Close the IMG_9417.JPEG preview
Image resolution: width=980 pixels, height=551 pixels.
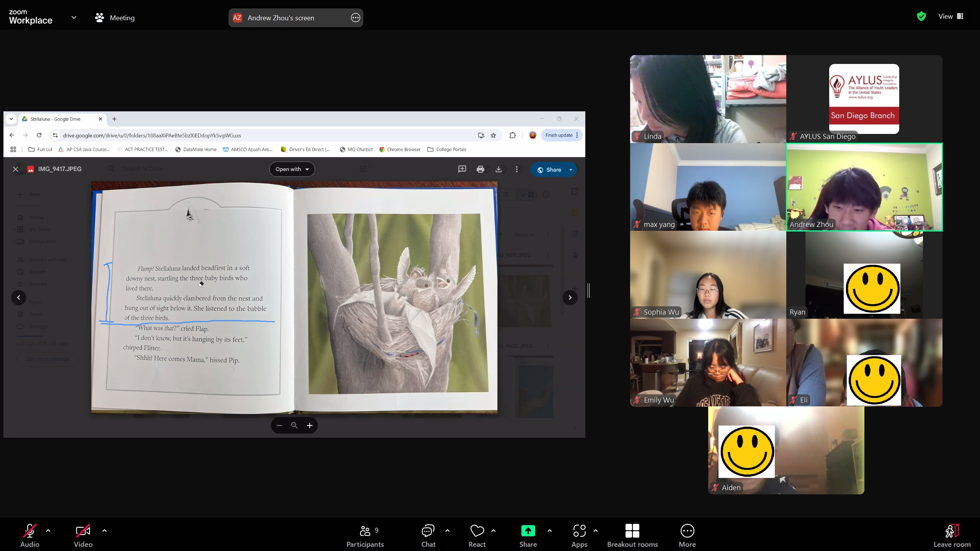(x=16, y=169)
